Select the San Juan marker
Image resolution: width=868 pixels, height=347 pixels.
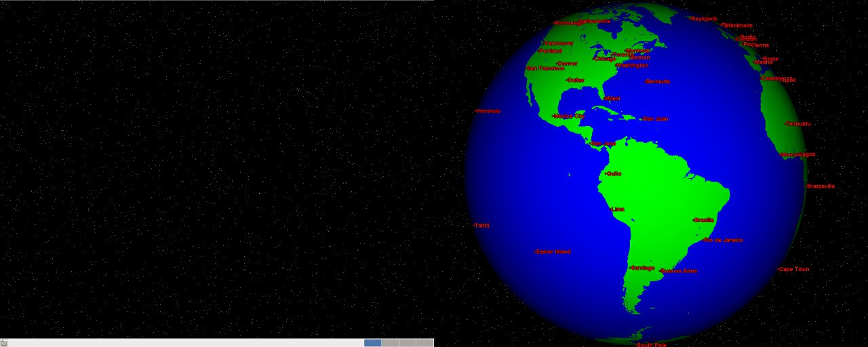(655, 119)
